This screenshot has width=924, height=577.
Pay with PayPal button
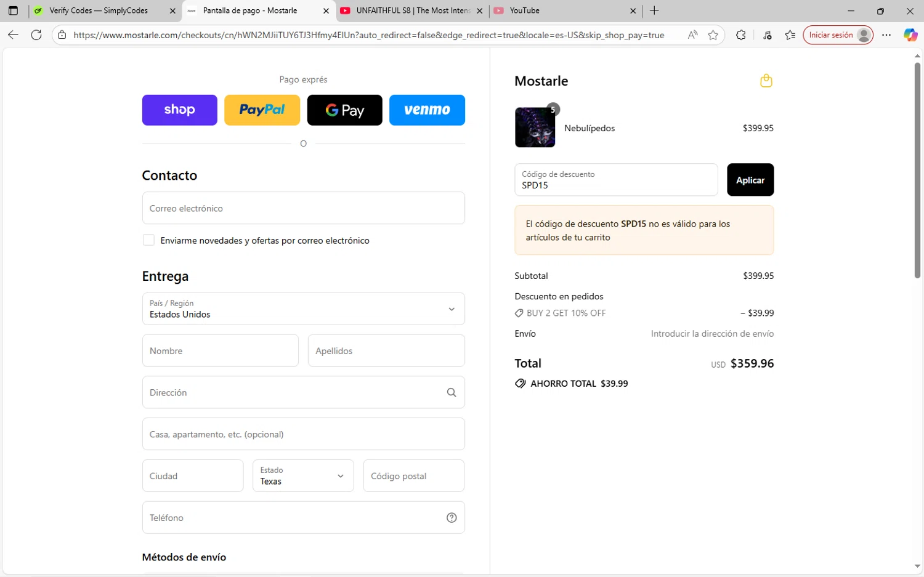click(262, 110)
